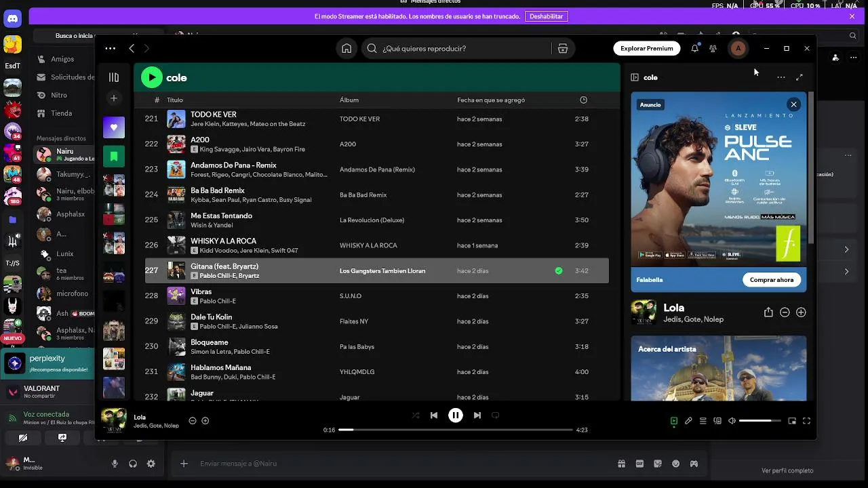The image size is (868, 488).
Task: Open mini player
Action: [792, 421]
